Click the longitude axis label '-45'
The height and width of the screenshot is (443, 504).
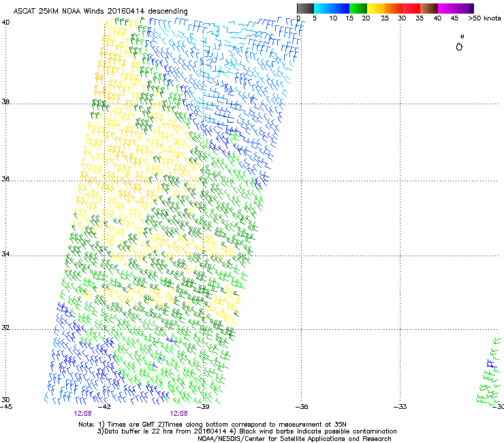click(x=6, y=407)
